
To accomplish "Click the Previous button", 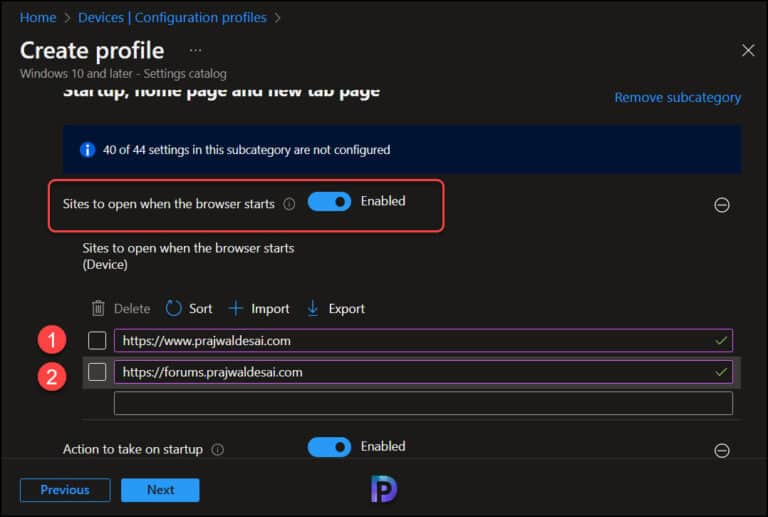I will [x=65, y=490].
